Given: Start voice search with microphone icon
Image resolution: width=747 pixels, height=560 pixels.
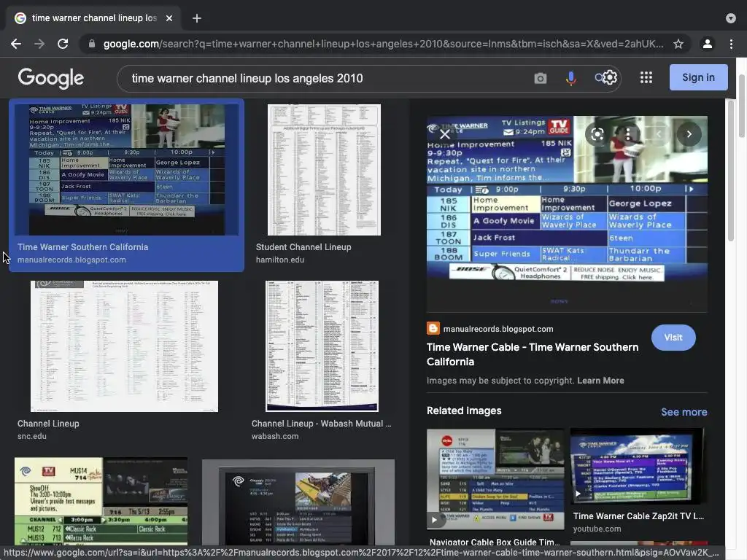Looking at the screenshot, I should [570, 78].
